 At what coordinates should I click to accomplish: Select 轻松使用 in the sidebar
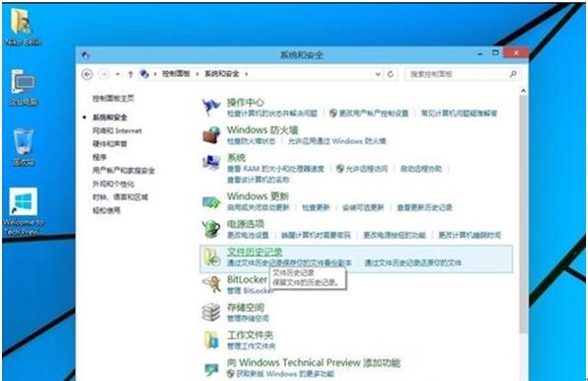pos(107,210)
